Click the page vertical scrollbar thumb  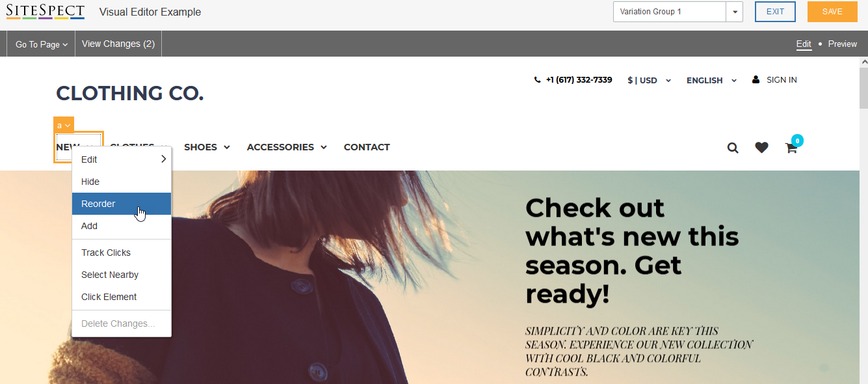click(x=863, y=88)
